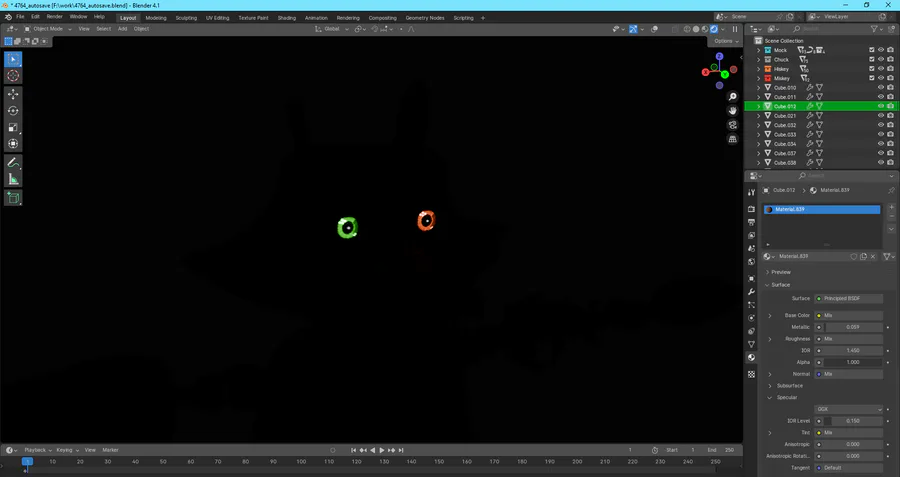Activate the Add Cube tool
This screenshot has width=900, height=477.
[x=13, y=199]
